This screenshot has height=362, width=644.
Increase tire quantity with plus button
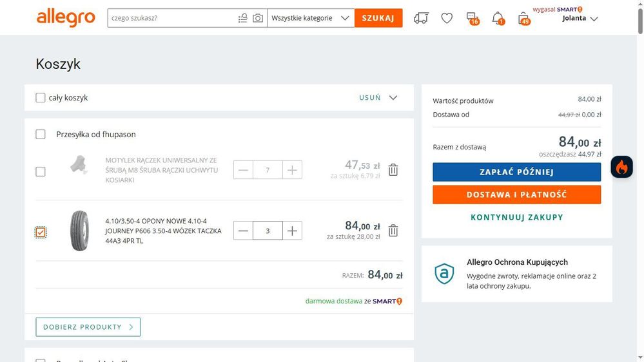pos(292,231)
